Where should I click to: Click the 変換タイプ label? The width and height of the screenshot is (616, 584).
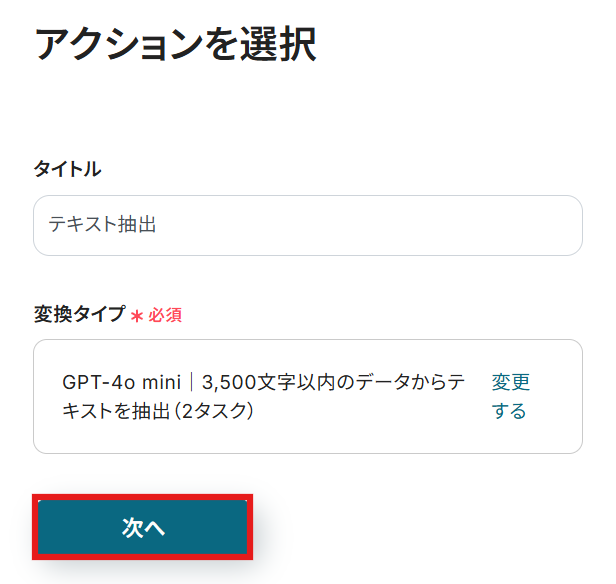tap(80, 314)
